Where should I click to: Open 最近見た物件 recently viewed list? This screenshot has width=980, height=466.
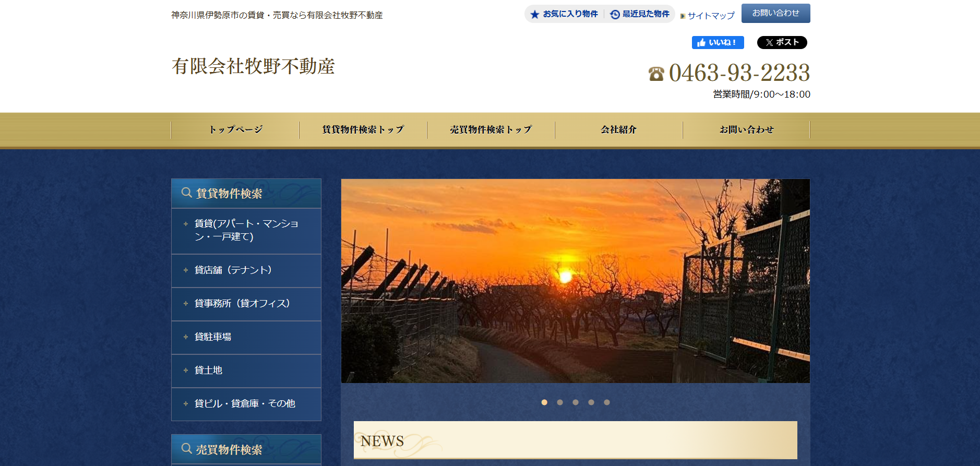pyautogui.click(x=640, y=14)
